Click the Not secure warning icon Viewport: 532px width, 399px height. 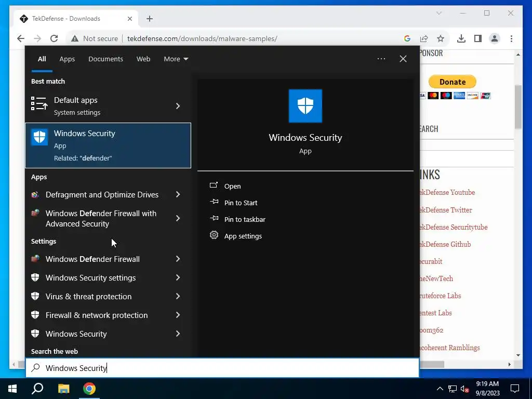coord(75,38)
